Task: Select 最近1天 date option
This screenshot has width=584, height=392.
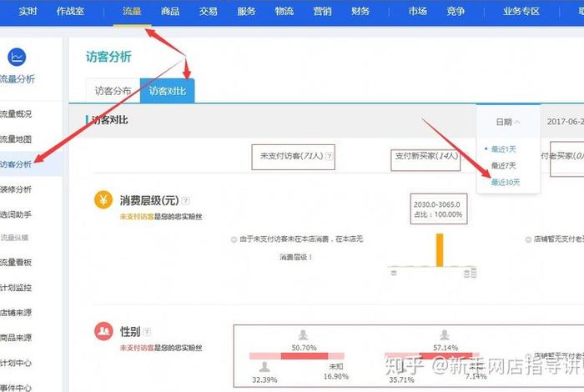Action: point(503,149)
